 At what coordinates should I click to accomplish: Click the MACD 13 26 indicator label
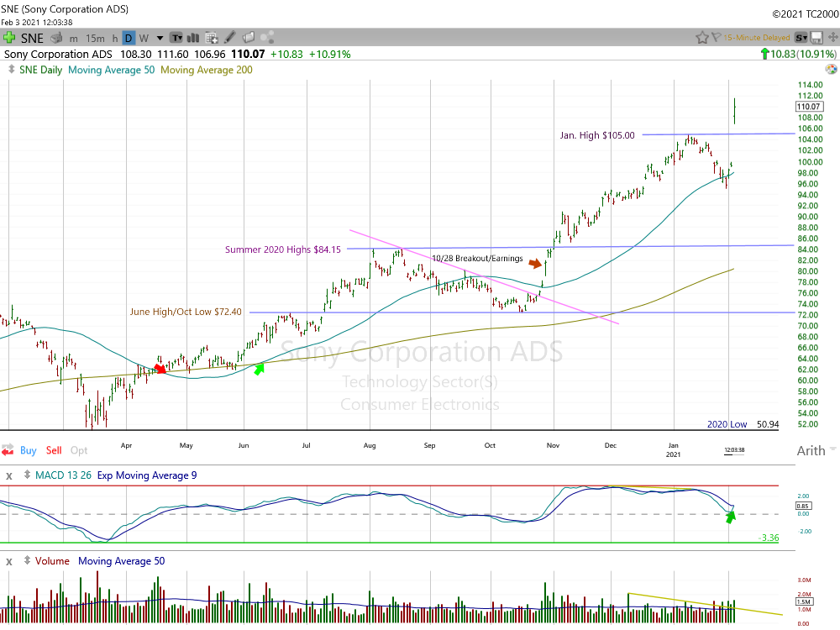[63, 475]
